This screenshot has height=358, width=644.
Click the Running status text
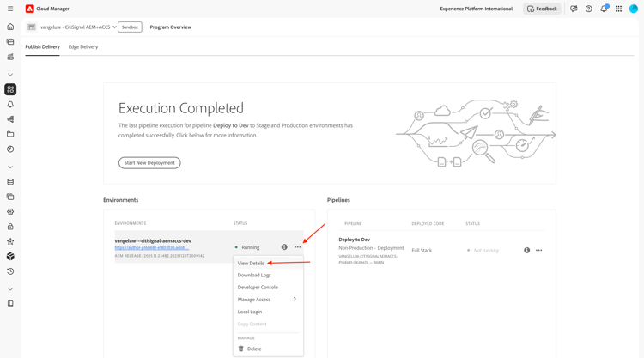click(251, 247)
